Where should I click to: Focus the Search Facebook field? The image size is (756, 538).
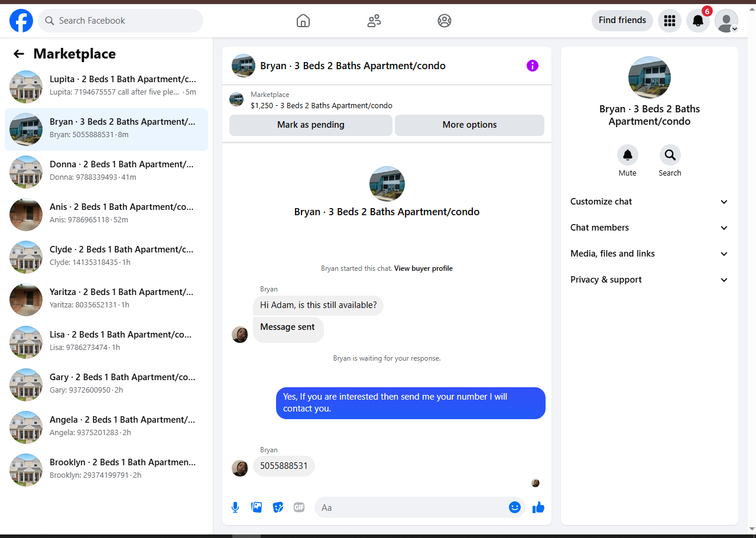pos(121,21)
